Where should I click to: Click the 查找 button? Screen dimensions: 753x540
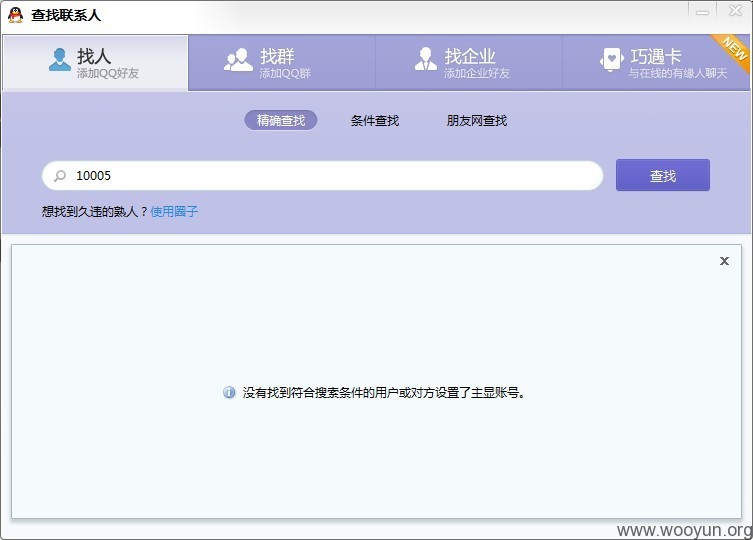point(663,175)
